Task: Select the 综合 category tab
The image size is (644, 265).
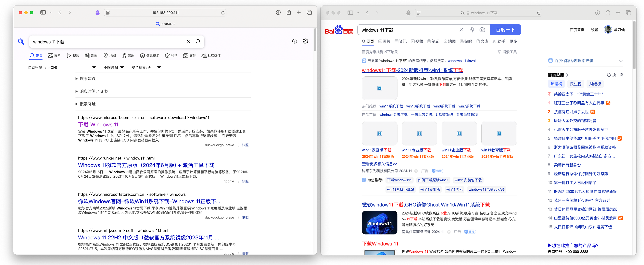Action: [36, 56]
